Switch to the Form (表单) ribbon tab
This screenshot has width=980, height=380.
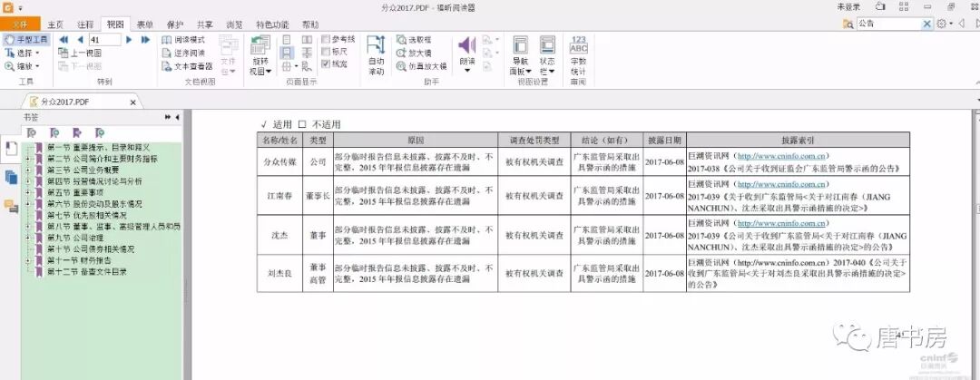click(x=145, y=24)
